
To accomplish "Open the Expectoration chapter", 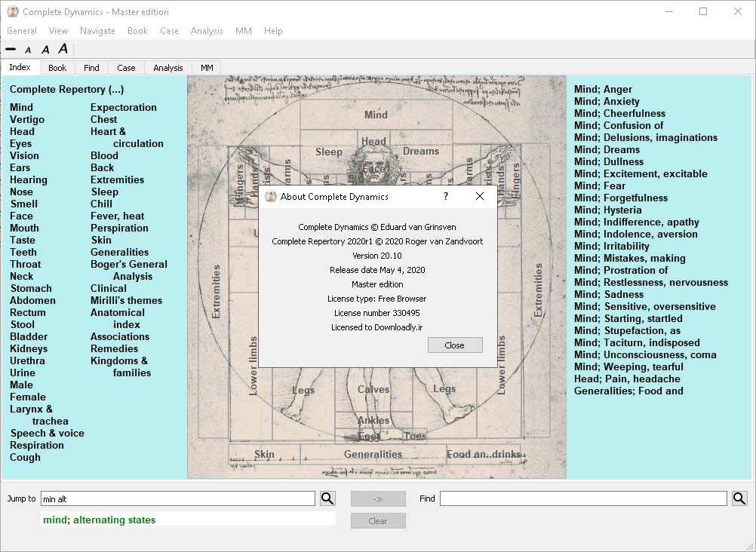I will tap(124, 108).
